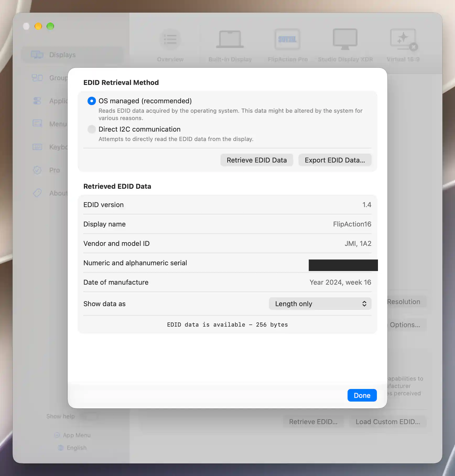Click the Keyboard sidebar icon
This screenshot has height=476, width=455.
tap(37, 147)
